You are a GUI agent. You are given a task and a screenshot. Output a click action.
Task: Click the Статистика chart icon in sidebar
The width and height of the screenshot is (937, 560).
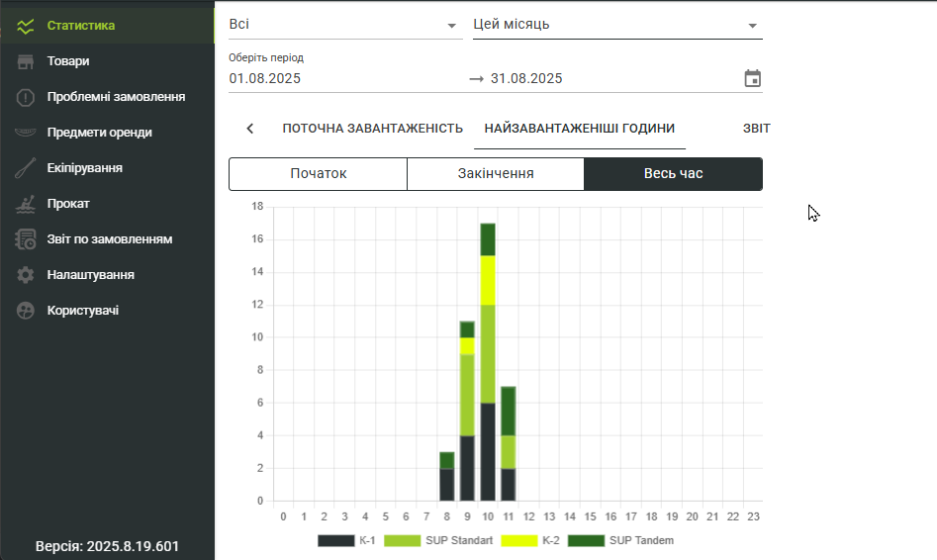[26, 26]
